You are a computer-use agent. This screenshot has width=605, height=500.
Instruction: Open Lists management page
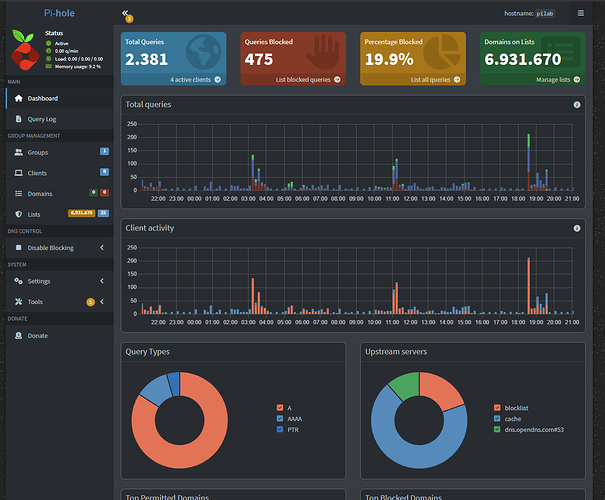pyautogui.click(x=60, y=214)
